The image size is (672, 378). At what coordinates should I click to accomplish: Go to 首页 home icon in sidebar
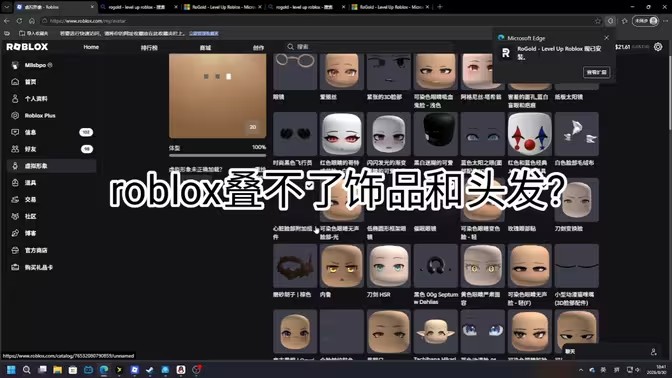(x=15, y=82)
